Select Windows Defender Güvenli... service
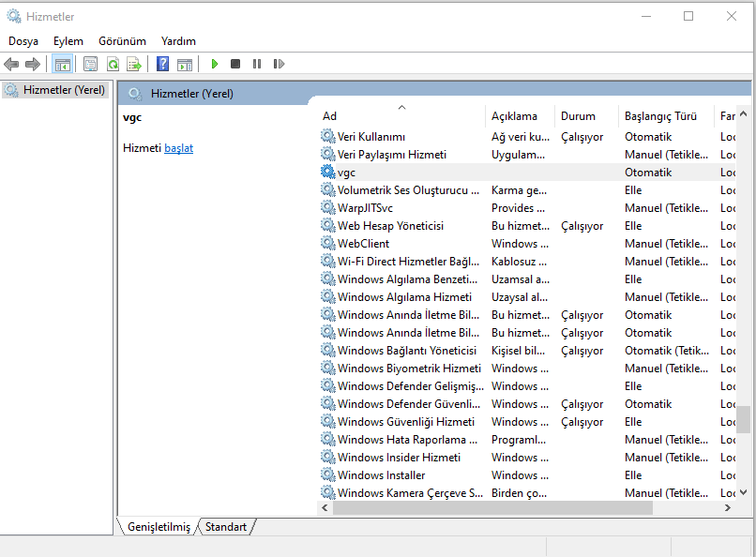 coord(527,404)
